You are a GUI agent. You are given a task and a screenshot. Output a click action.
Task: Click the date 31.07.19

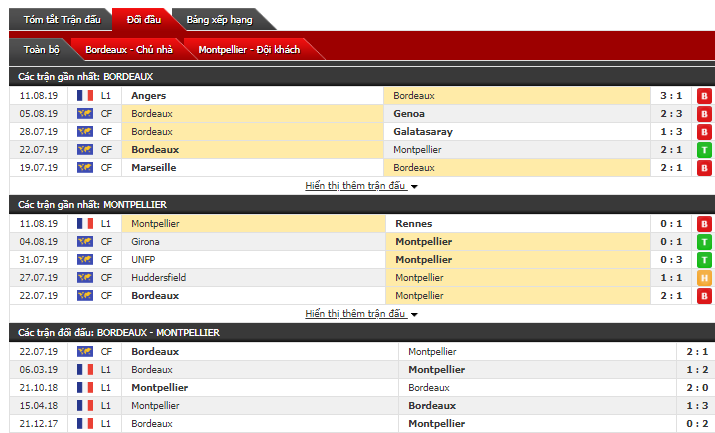pos(39,260)
